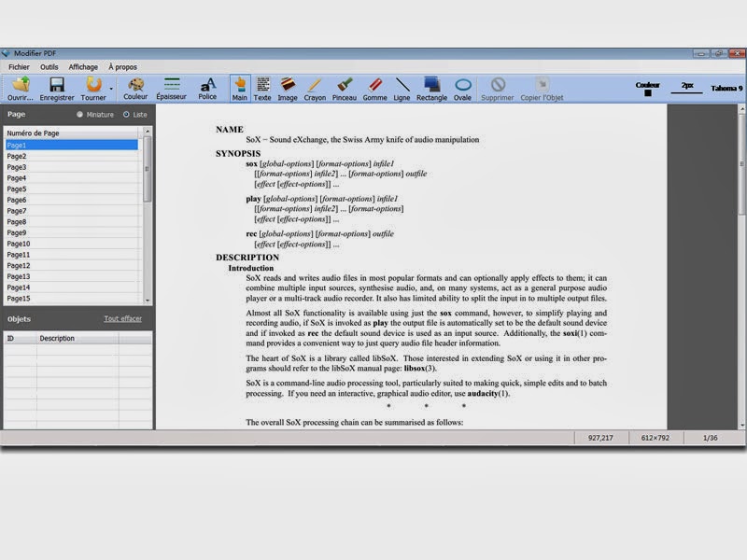Select the Gomme eraser tool
Image resolution: width=747 pixels, height=560 pixels.
coord(375,89)
